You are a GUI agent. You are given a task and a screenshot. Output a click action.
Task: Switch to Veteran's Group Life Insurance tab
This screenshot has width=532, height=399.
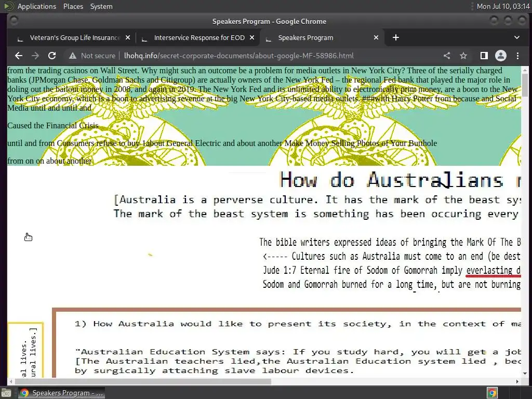75,37
